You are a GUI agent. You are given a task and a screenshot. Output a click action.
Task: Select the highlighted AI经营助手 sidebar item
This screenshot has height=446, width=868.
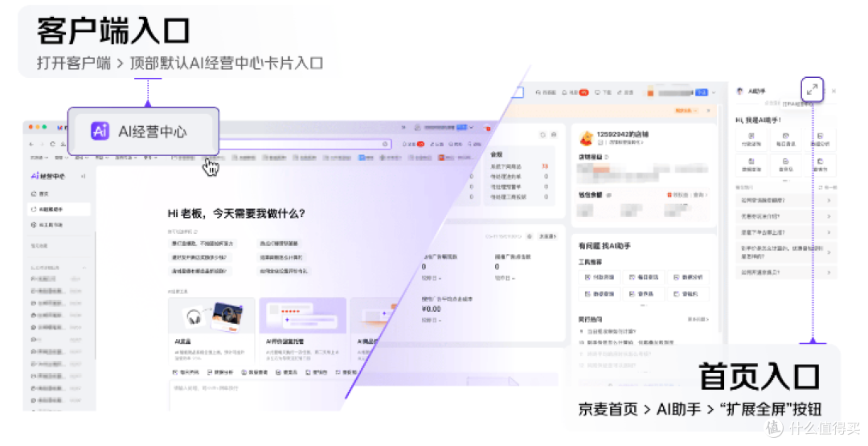pyautogui.click(x=59, y=209)
